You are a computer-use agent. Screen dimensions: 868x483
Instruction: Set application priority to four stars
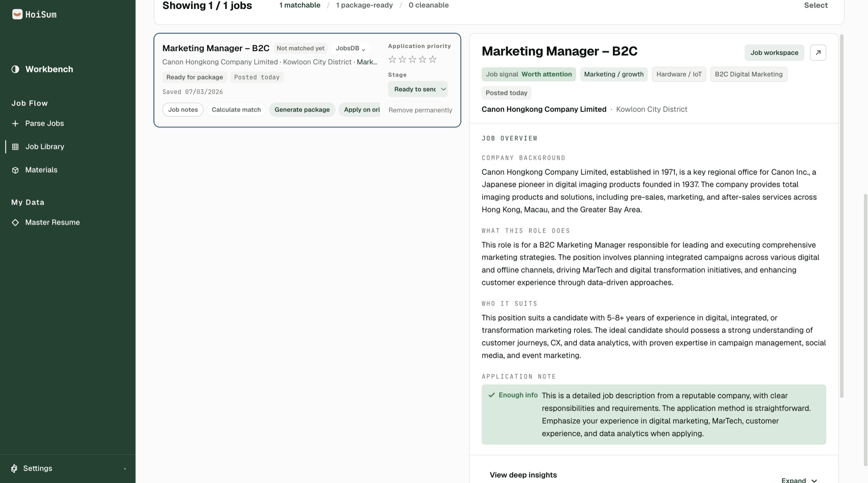(422, 59)
